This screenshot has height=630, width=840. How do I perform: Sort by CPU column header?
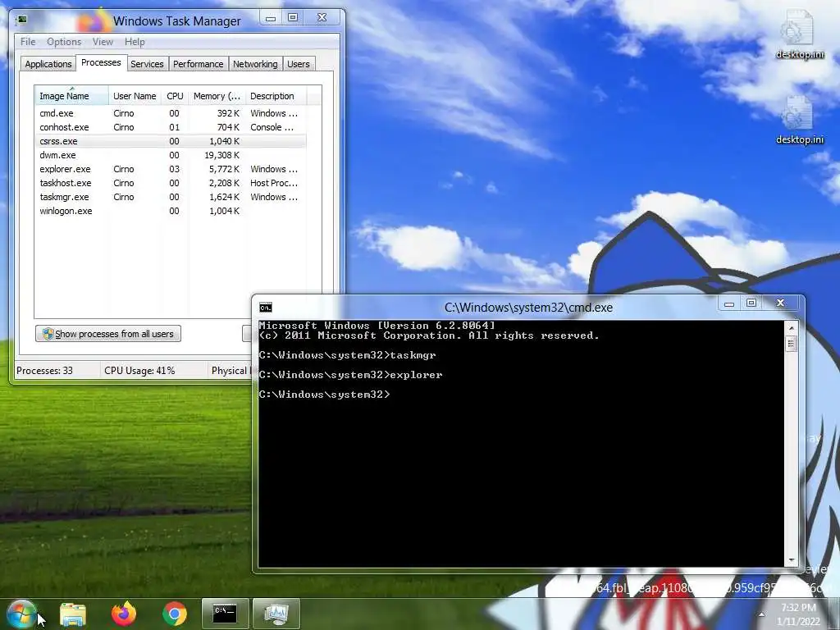tap(175, 96)
